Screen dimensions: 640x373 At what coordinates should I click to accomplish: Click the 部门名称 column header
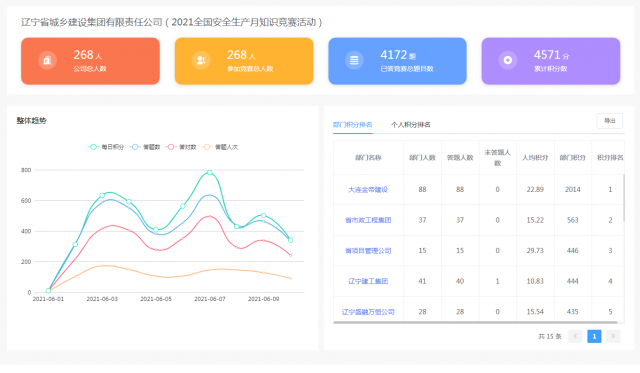click(x=368, y=158)
